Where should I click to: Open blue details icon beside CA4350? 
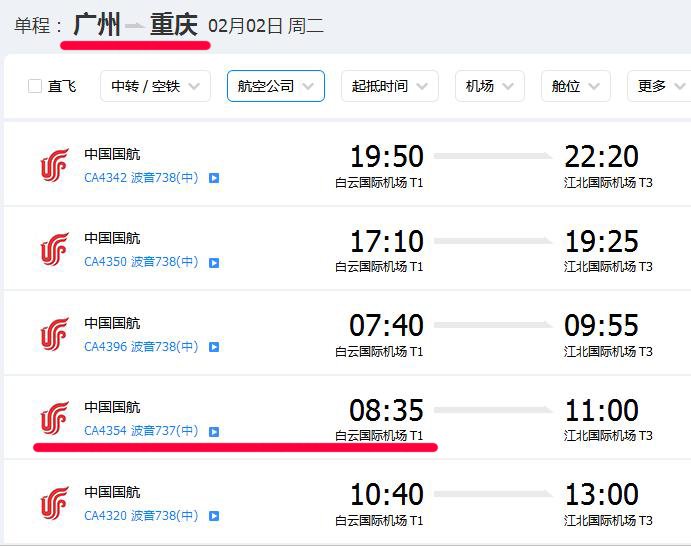214,263
